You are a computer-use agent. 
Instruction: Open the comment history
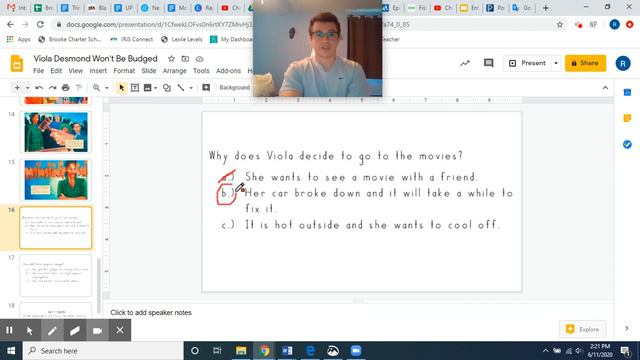pyautogui.click(x=489, y=63)
